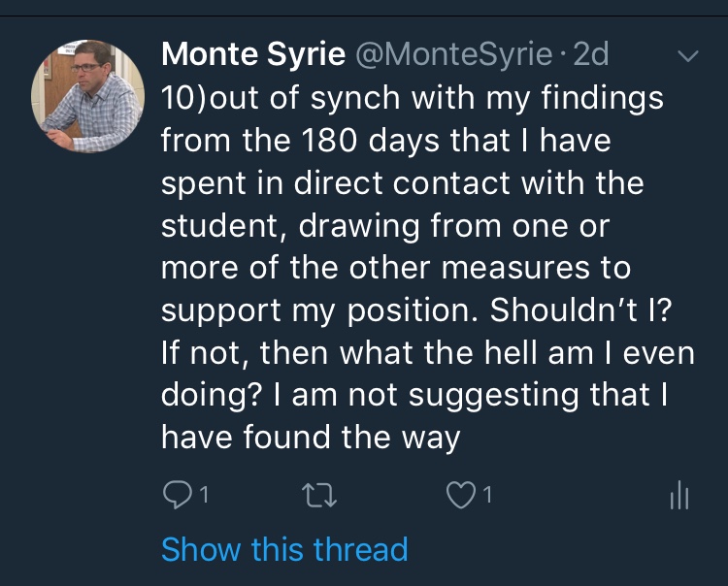Open the @MonteSyrie handle link
Viewport: 728px width, 586px height.
coord(455,54)
